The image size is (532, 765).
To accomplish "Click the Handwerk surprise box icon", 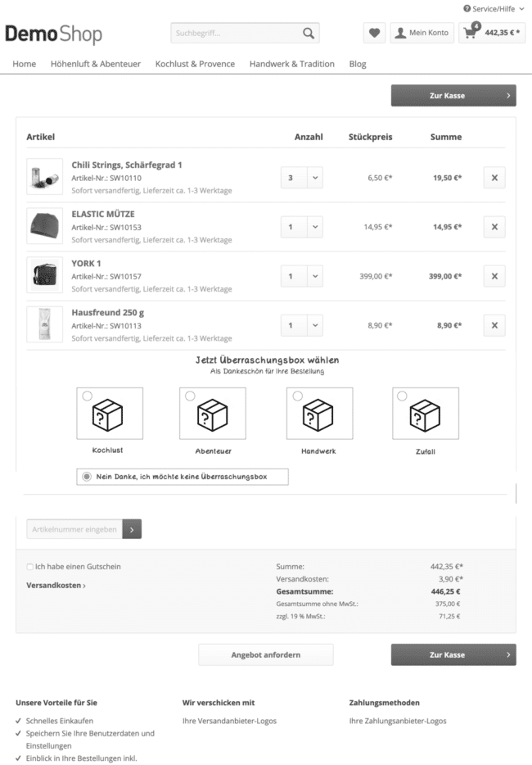I will pos(318,416).
